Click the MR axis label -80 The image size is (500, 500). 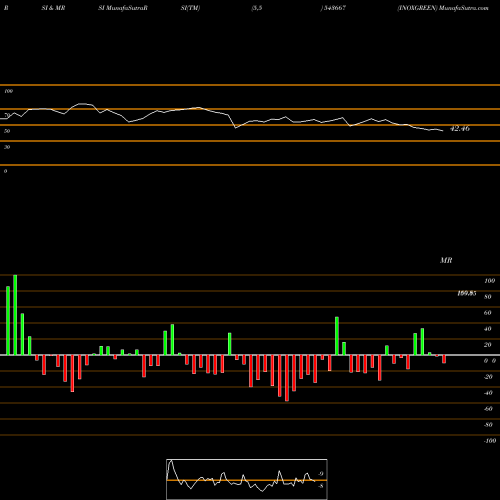click(x=488, y=425)
